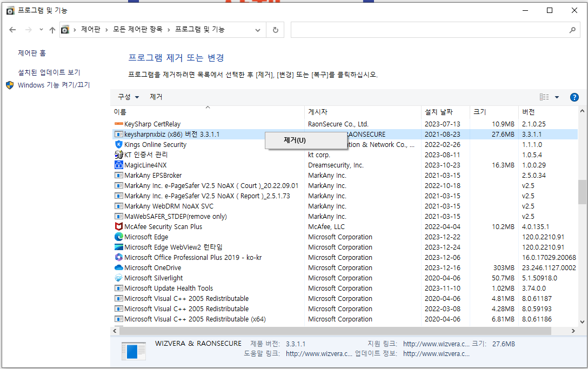This screenshot has width=588, height=369.
Task: Click the MagicLine4NX program icon
Action: pos(119,165)
